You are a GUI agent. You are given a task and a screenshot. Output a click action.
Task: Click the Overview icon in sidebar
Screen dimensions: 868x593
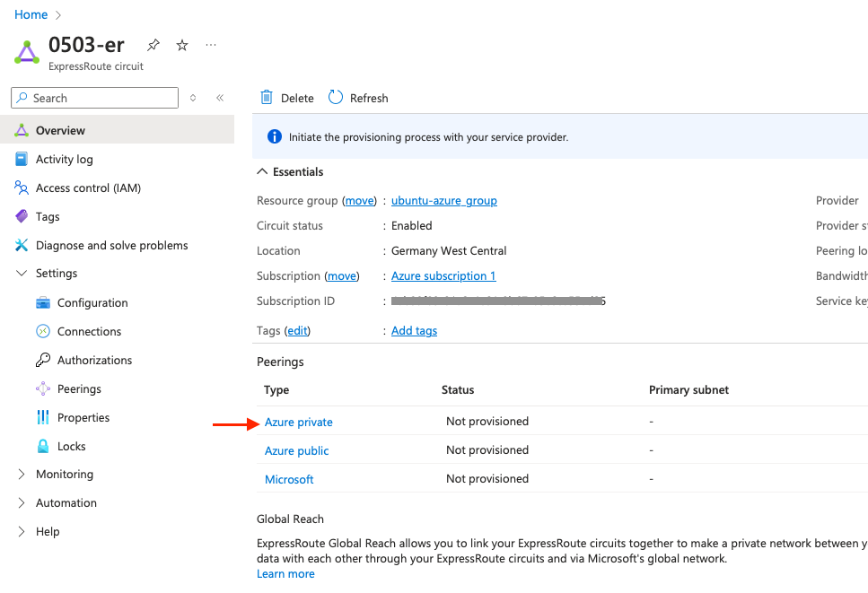coord(22,131)
